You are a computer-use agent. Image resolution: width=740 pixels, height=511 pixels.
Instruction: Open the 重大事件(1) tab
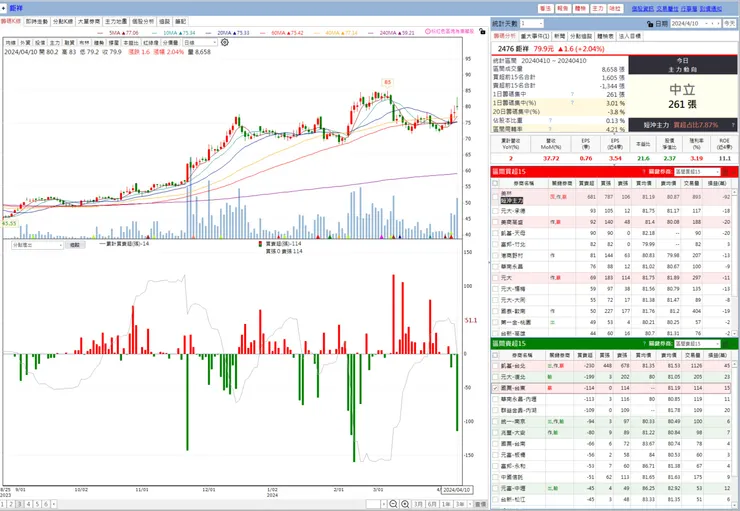(x=535, y=36)
